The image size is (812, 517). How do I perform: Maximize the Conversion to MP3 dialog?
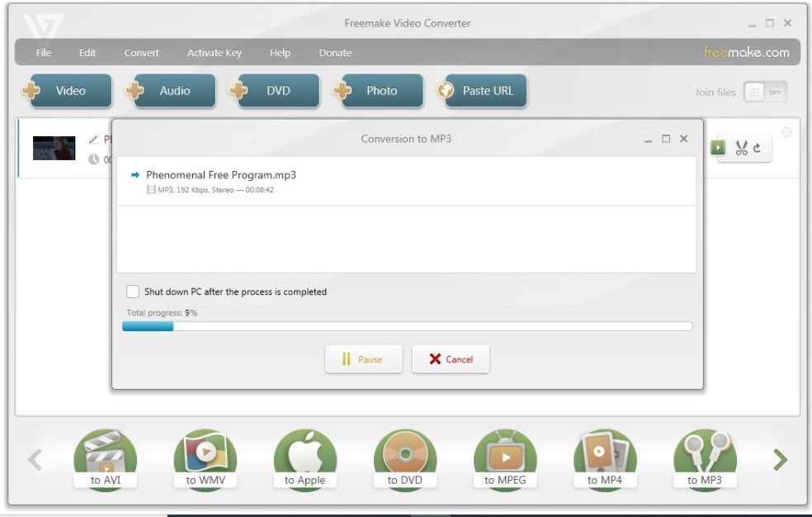[x=666, y=139]
